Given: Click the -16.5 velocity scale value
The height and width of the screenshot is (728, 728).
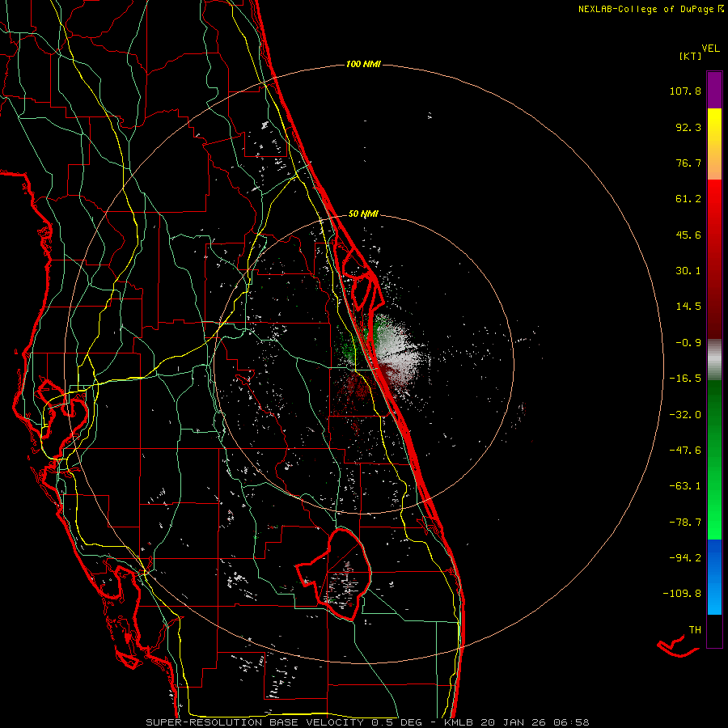Looking at the screenshot, I should (685, 379).
